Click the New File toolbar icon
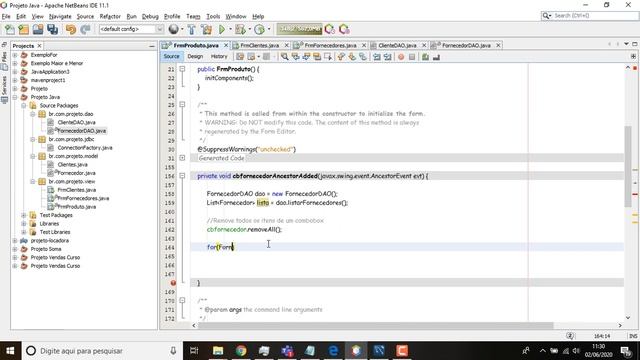Viewport: 640px width, 360px height. (x=9, y=29)
